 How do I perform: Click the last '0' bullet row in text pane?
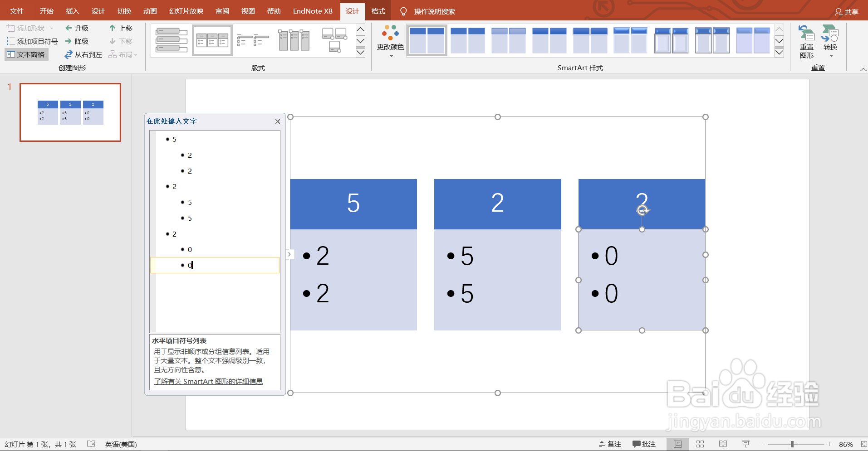point(215,265)
